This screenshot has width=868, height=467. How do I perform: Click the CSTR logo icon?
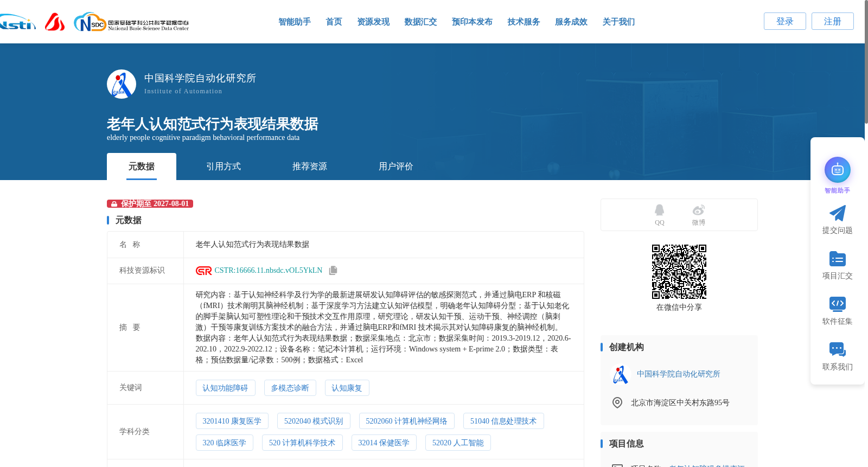[x=204, y=271]
